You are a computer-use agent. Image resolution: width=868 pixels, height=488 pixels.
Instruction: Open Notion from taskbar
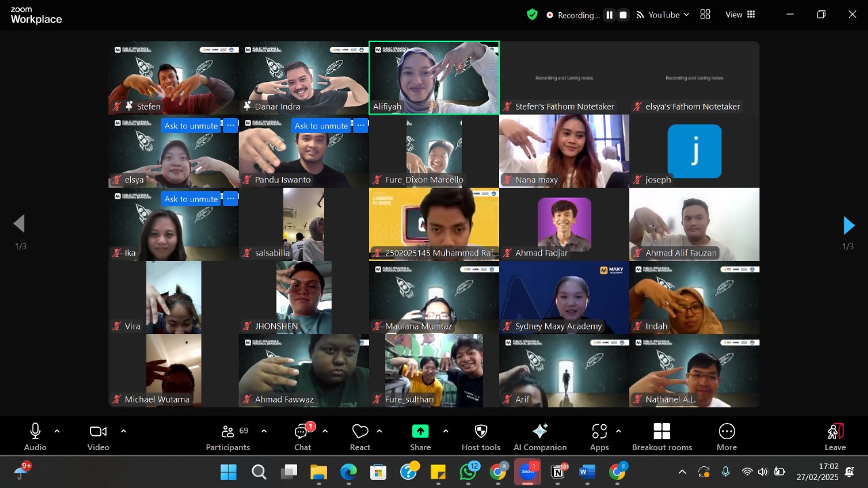(557, 472)
